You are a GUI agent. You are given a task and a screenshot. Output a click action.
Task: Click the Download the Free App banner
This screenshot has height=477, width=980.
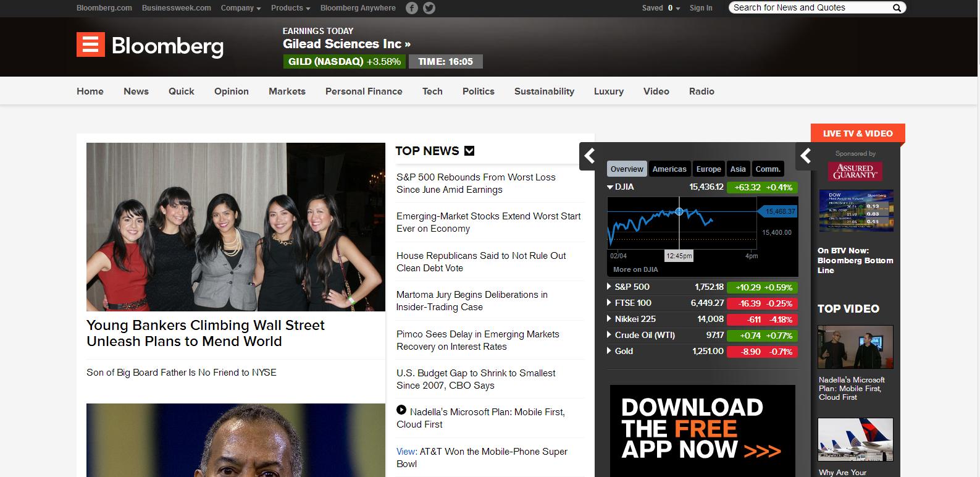(x=702, y=431)
